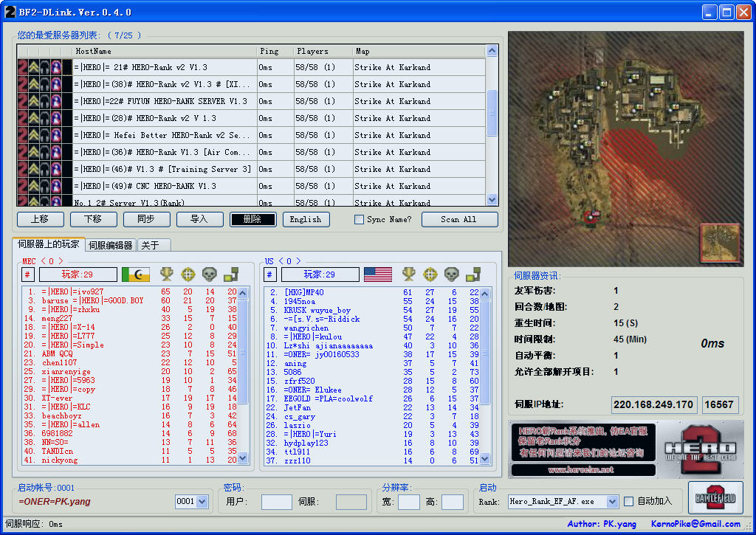Sort servers by the HostName column header

[x=165, y=51]
